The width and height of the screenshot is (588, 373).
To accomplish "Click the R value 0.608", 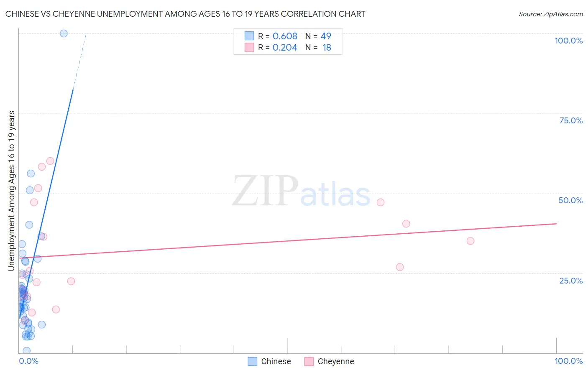I will tap(285, 36).
